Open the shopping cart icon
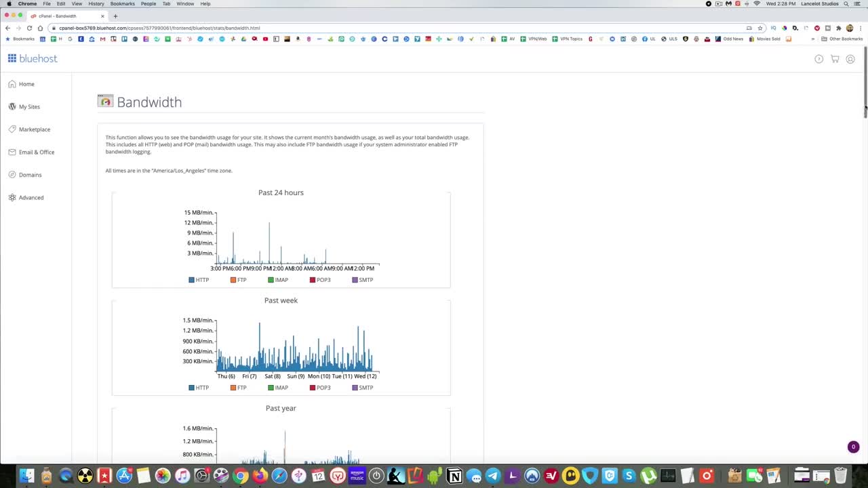The width and height of the screenshot is (868, 488). pos(835,59)
